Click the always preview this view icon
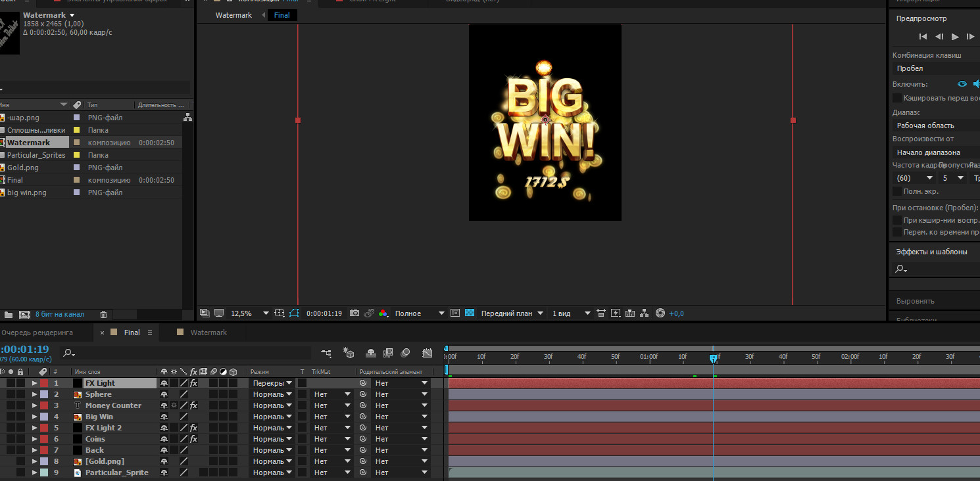The image size is (980, 481). 205,313
